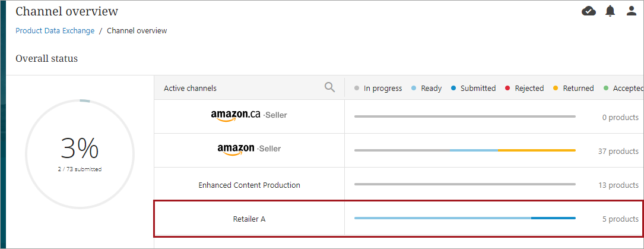
Task: Search active channels with magnifier icon
Action: 330,87
